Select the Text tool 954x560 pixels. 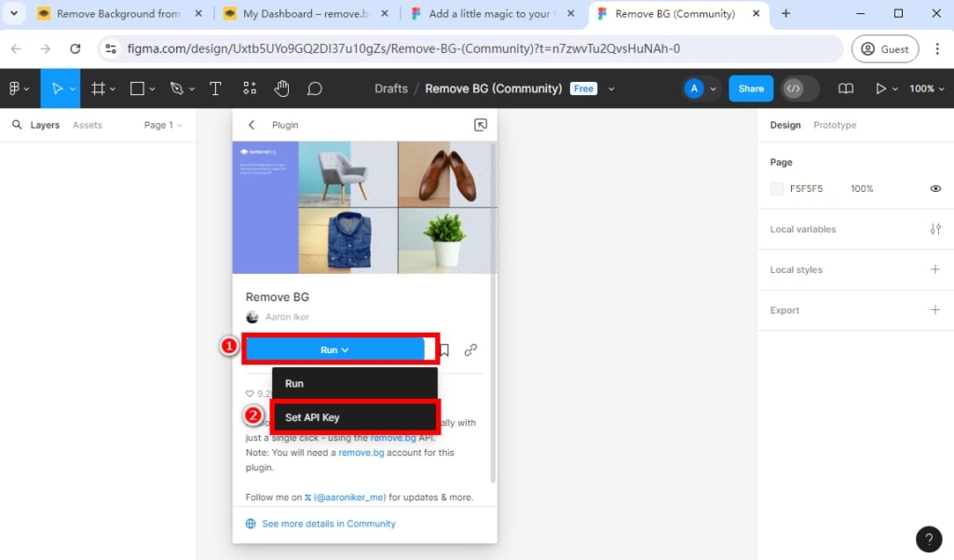pyautogui.click(x=215, y=89)
